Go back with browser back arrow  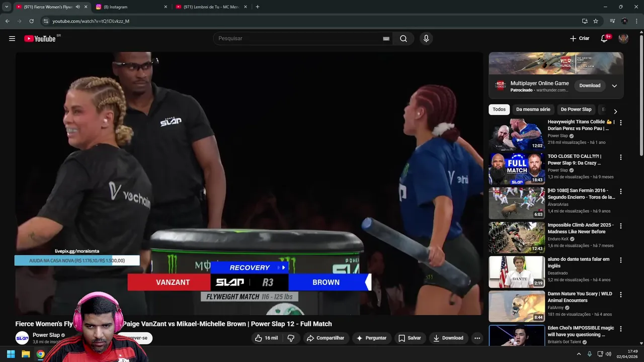pyautogui.click(x=8, y=21)
